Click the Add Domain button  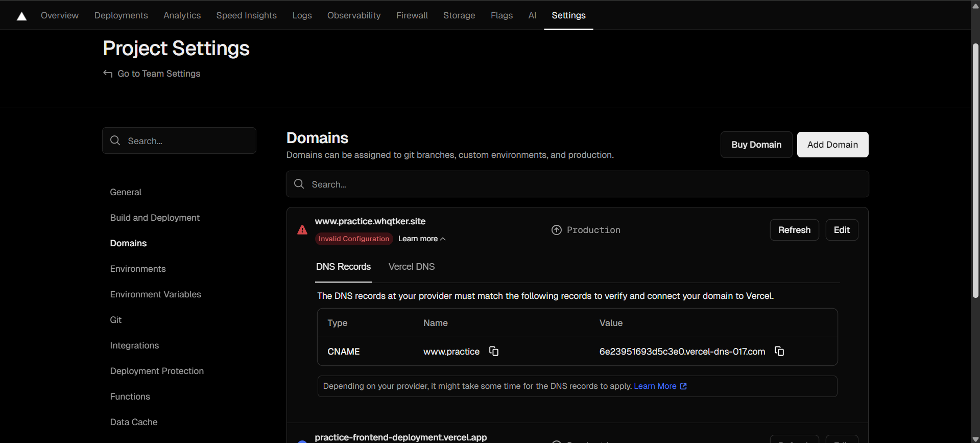[x=832, y=145]
